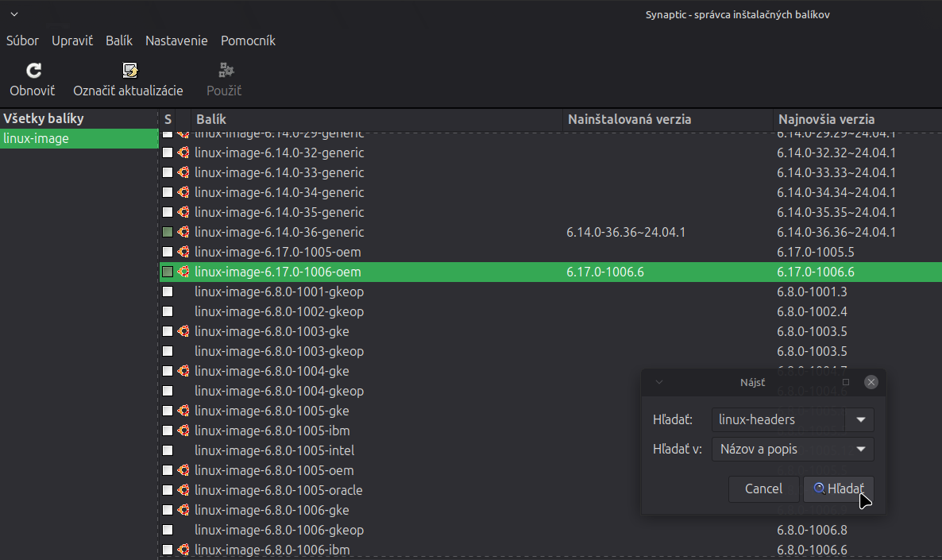
Task: Click Ubuntu logo icon beside linux-image-6.8.0-1003-gke
Action: [x=183, y=331]
